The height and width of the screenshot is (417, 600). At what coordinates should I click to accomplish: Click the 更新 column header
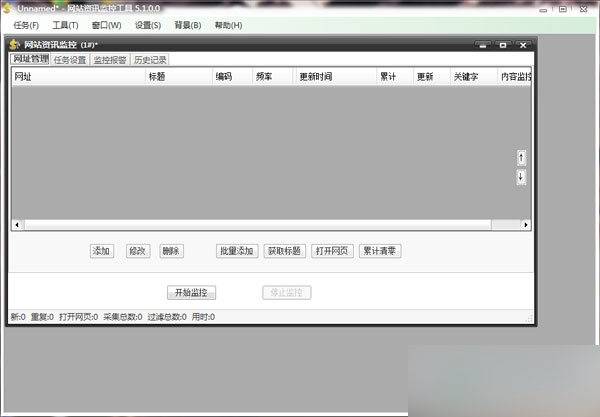click(432, 77)
